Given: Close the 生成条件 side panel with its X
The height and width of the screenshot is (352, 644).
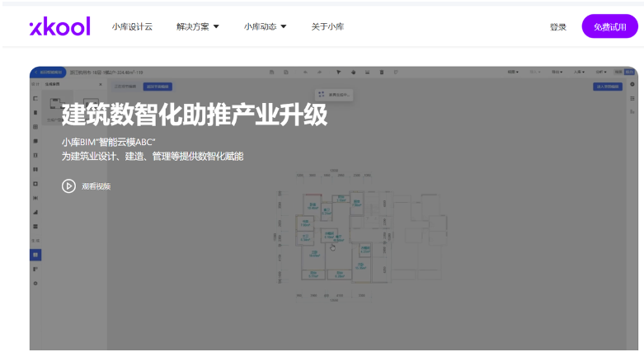Looking at the screenshot, I should (x=101, y=85).
